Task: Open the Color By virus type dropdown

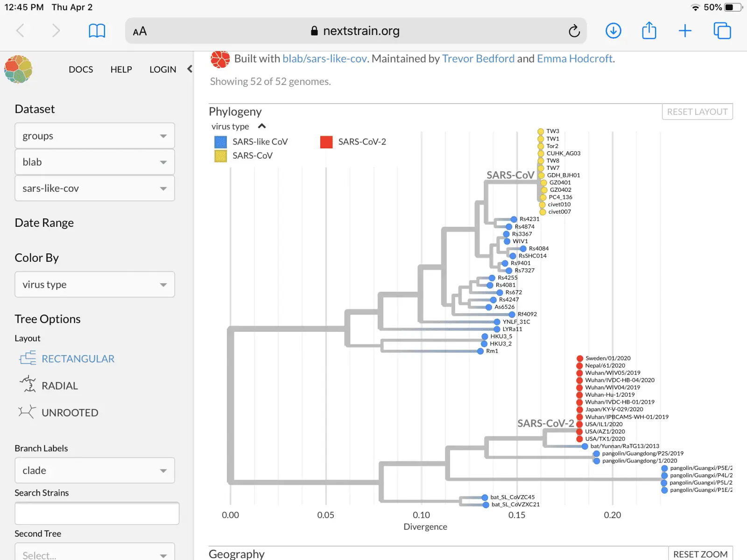Action: click(95, 285)
